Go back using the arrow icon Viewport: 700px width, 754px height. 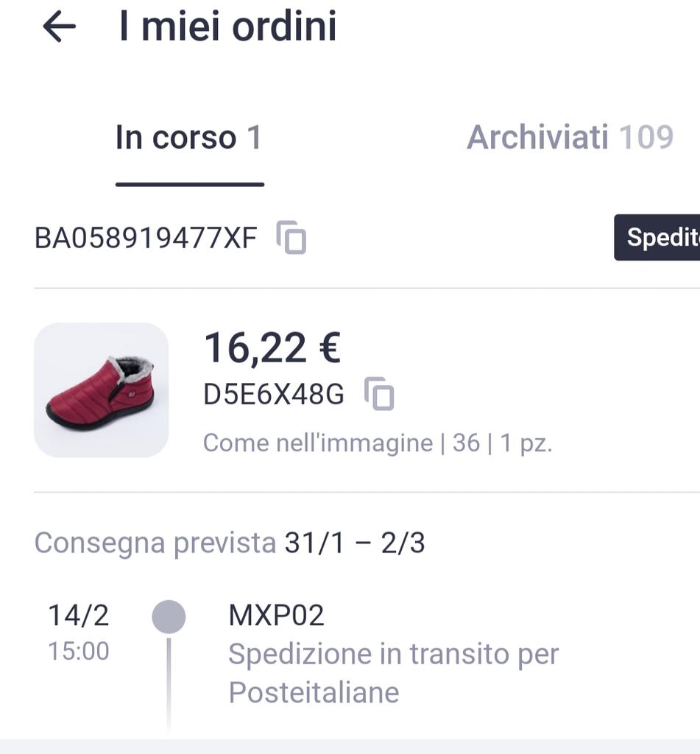pyautogui.click(x=60, y=27)
